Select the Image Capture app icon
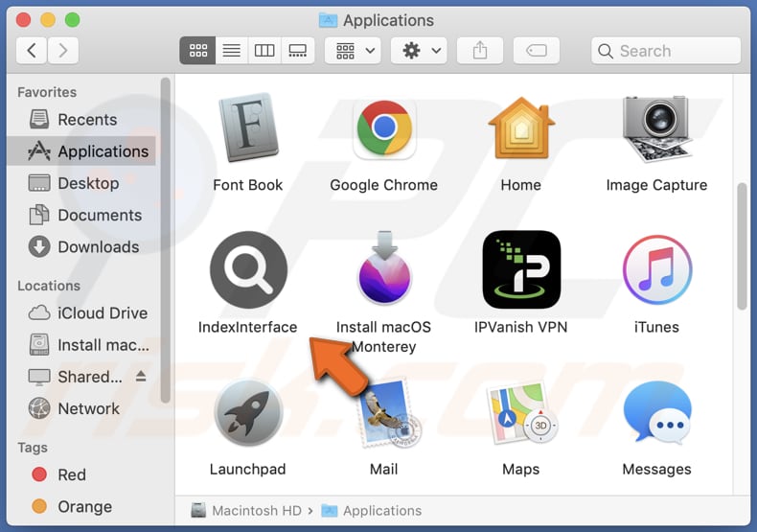This screenshot has width=757, height=532. 656,128
